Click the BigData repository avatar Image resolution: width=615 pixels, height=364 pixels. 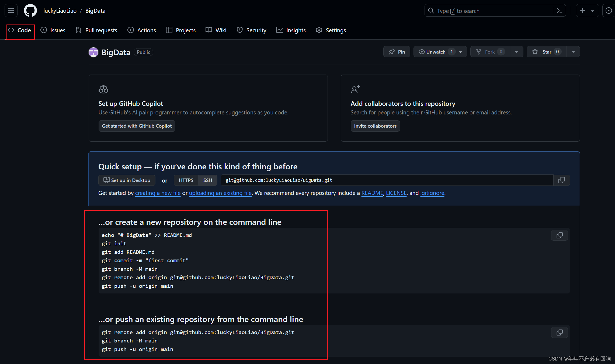coord(93,52)
